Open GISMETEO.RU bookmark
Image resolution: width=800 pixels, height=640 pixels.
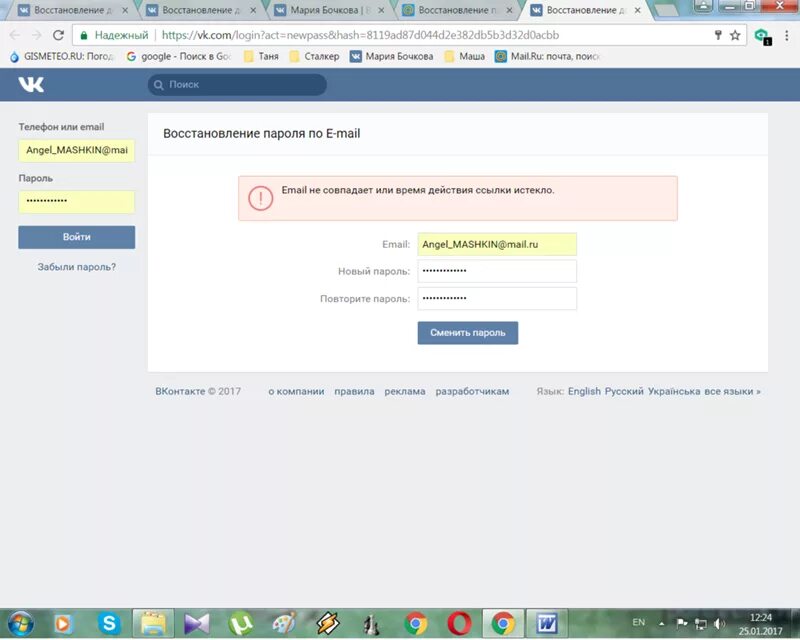click(62, 56)
